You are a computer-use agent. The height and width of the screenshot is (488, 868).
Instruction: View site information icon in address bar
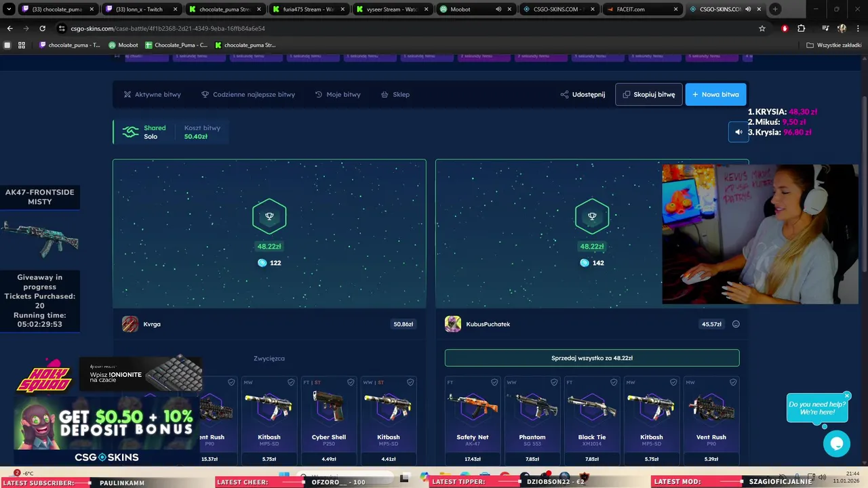pyautogui.click(x=62, y=28)
